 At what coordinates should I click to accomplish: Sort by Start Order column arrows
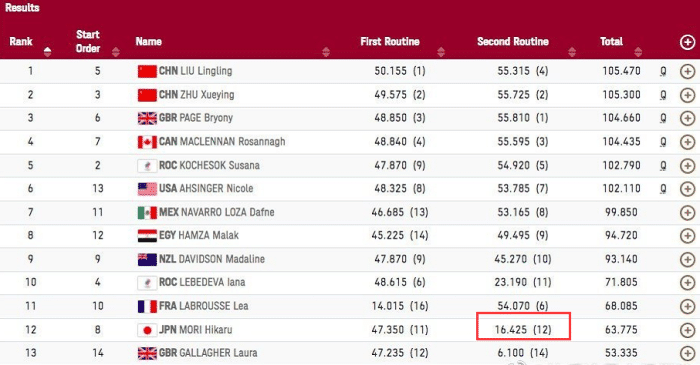(116, 52)
